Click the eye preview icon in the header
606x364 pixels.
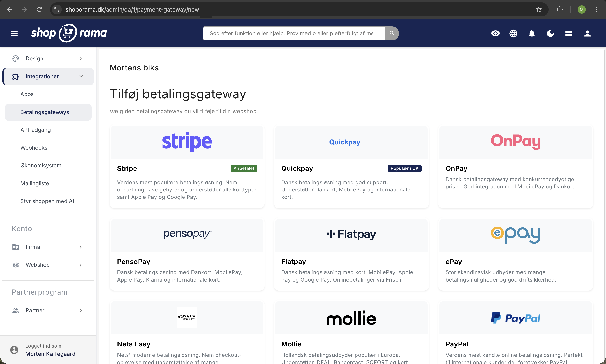495,33
